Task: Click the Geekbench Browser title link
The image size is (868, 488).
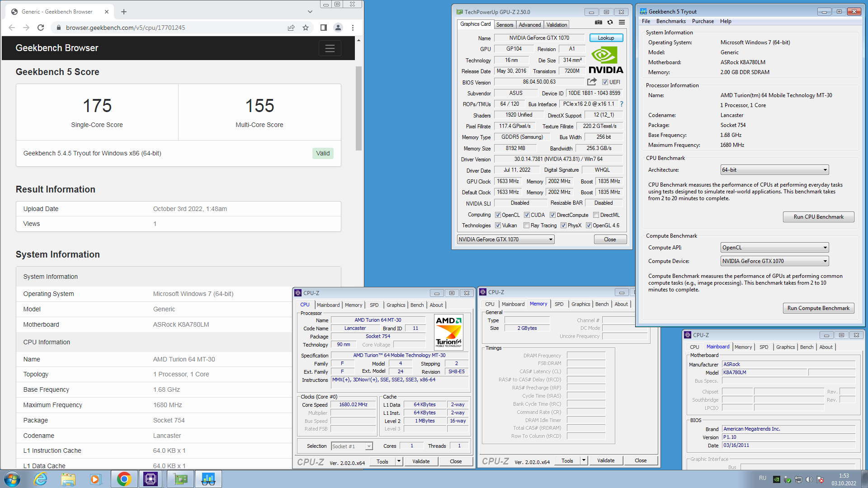Action: pos(57,48)
